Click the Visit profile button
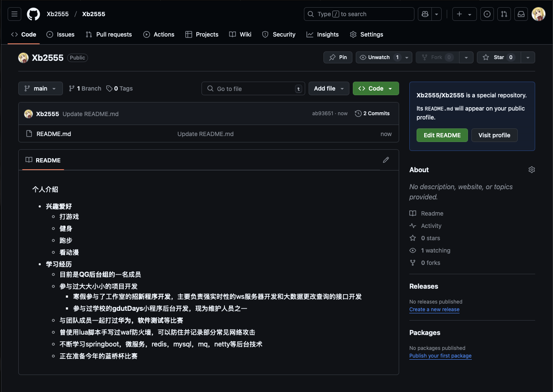Screen dimensions: 553x392 click(494, 135)
